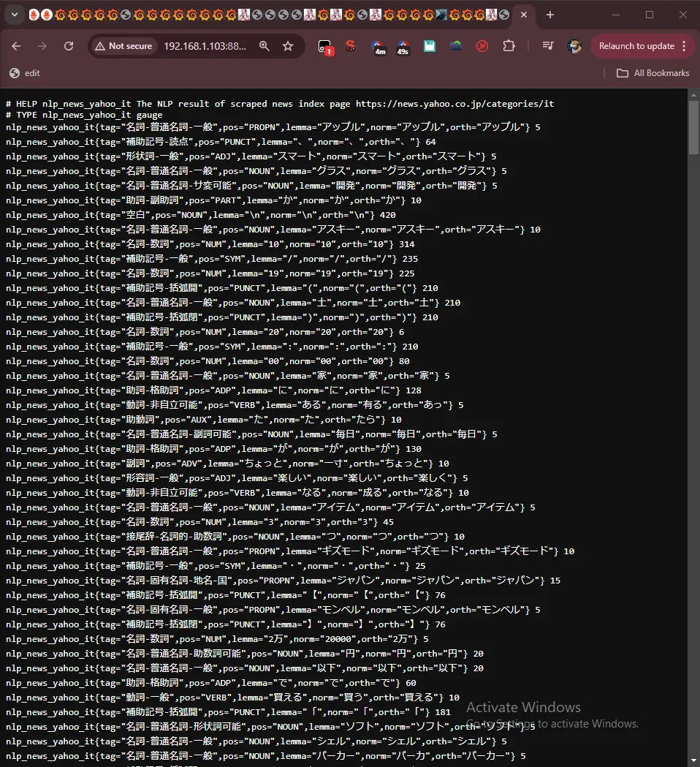Click the Relaunch to update button
700x767 pixels.
tap(636, 46)
